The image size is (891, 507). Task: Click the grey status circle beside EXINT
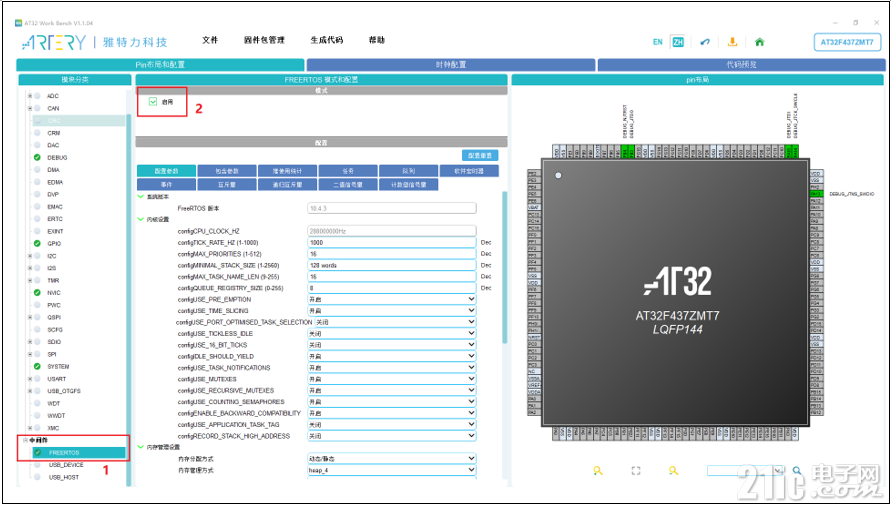click(x=37, y=231)
